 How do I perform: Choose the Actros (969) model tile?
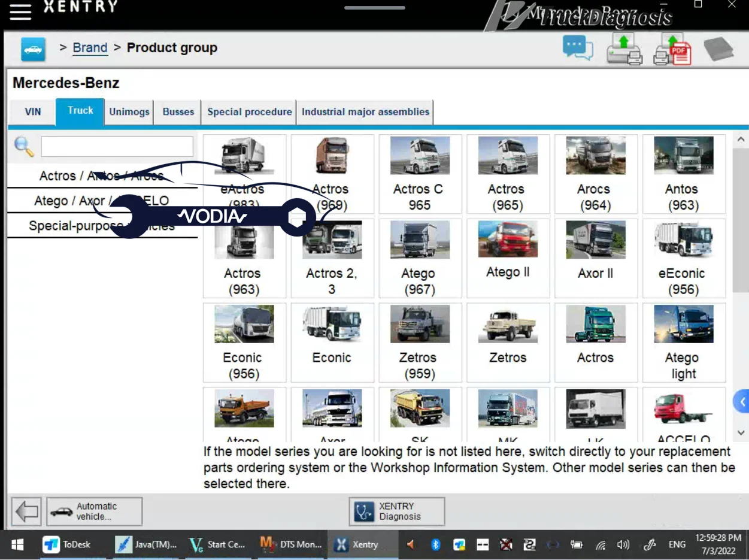(x=332, y=174)
